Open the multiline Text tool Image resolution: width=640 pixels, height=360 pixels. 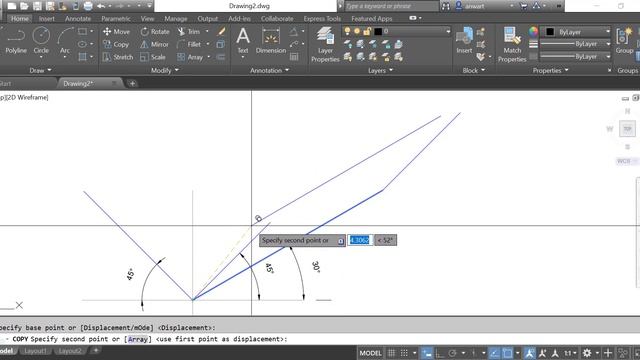click(x=243, y=41)
